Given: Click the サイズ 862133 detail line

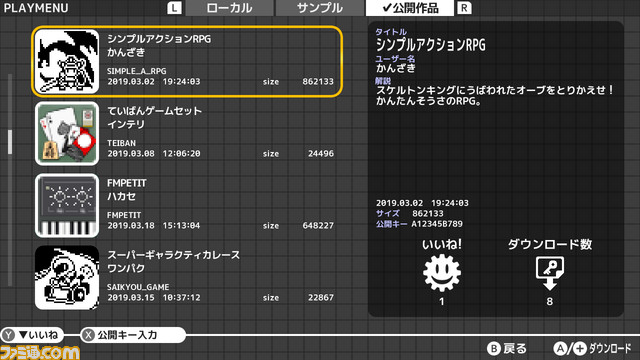Looking at the screenshot, I should (409, 213).
